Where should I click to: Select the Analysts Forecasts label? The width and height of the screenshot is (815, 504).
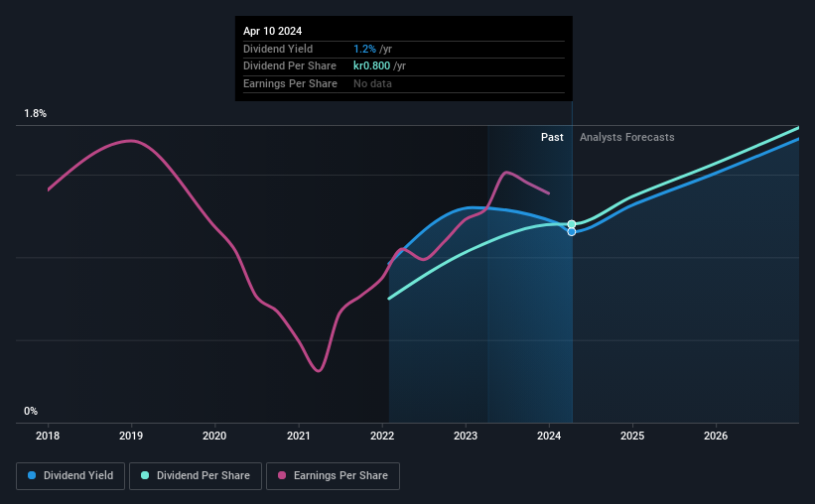coord(626,137)
